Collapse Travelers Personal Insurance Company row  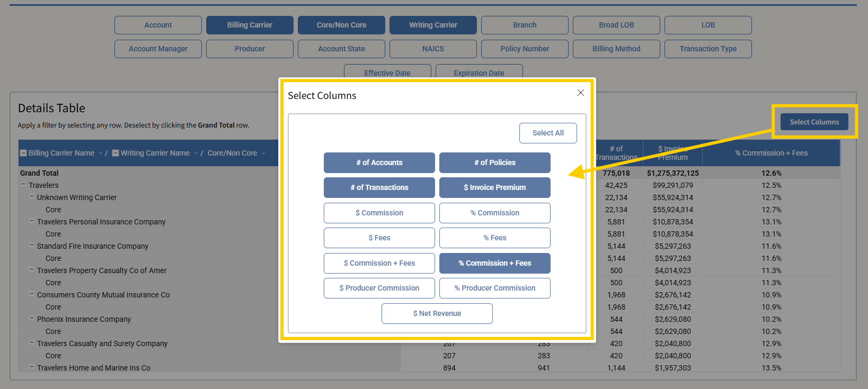(32, 221)
